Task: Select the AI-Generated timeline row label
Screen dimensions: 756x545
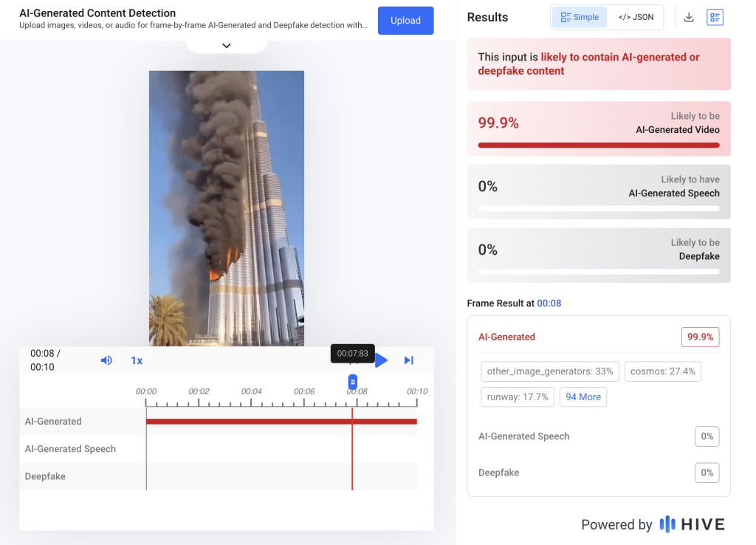Action: [x=53, y=422]
